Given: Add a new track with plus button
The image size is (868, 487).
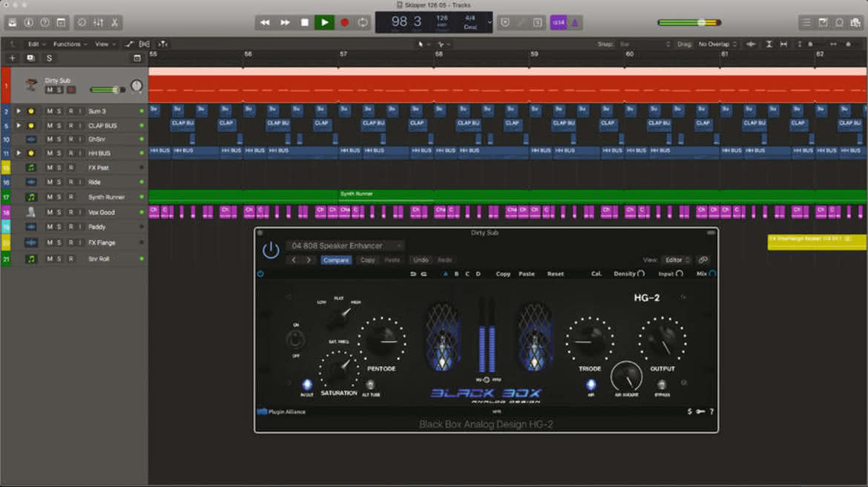Looking at the screenshot, I should point(12,58).
